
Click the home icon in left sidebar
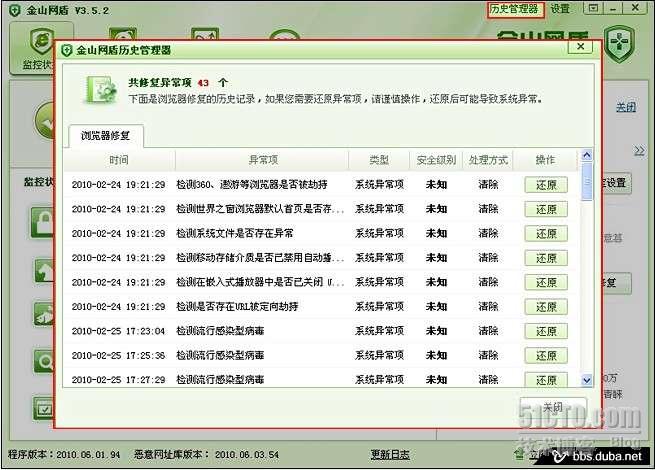44,271
